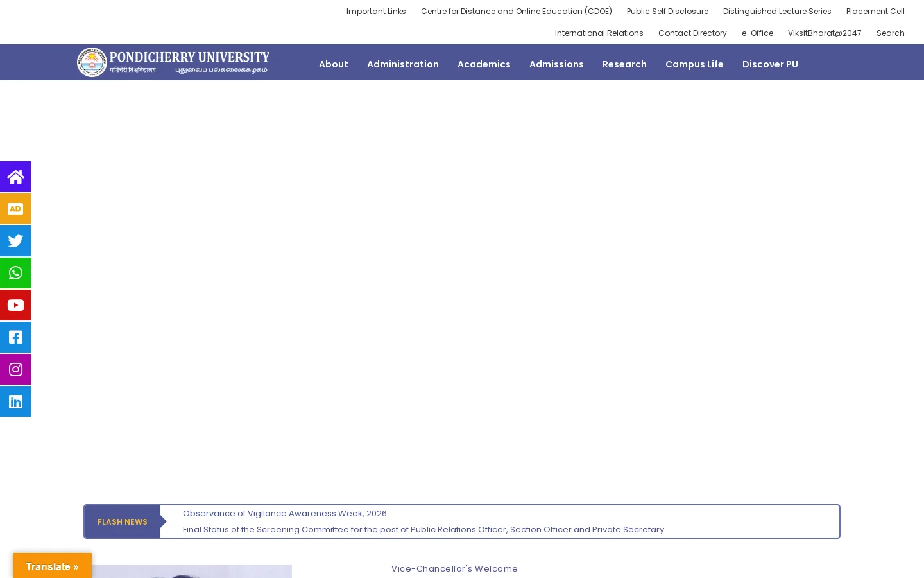Open the ViksitBharat@2047 link

pos(825,33)
